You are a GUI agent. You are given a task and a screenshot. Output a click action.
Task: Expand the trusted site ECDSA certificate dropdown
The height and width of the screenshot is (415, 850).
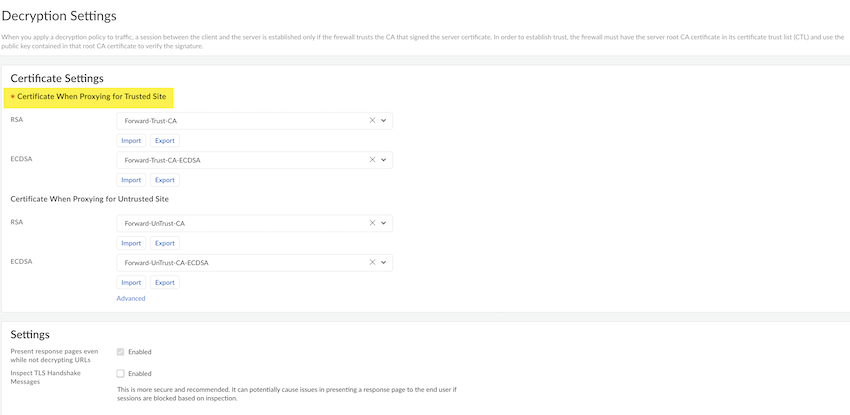[x=384, y=160]
